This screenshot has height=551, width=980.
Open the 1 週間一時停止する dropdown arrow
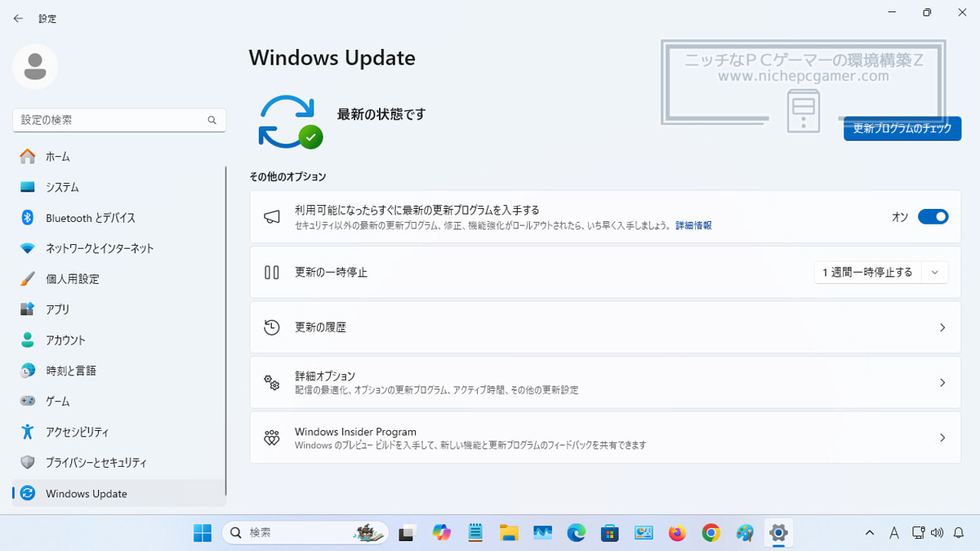click(935, 272)
